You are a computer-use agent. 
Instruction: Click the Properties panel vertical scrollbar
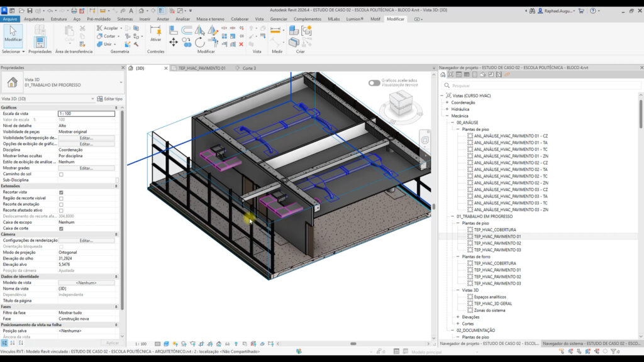pos(122,209)
